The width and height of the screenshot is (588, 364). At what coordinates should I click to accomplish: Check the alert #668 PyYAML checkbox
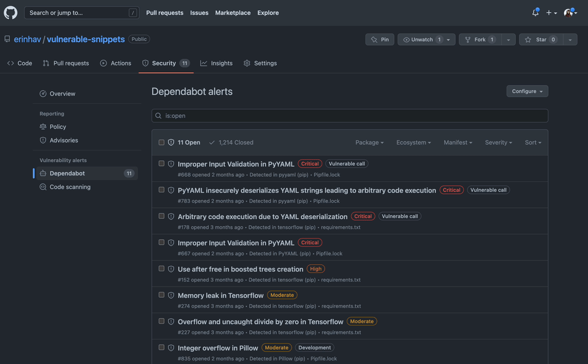point(162,163)
